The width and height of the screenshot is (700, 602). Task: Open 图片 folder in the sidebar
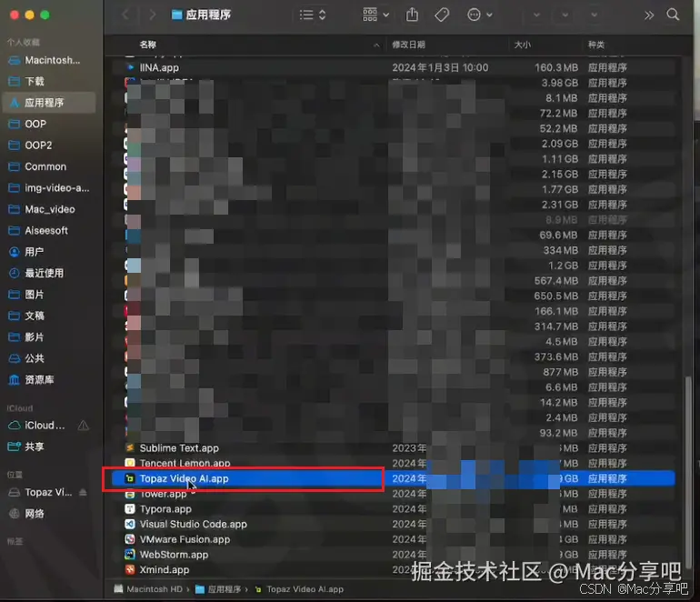49,295
